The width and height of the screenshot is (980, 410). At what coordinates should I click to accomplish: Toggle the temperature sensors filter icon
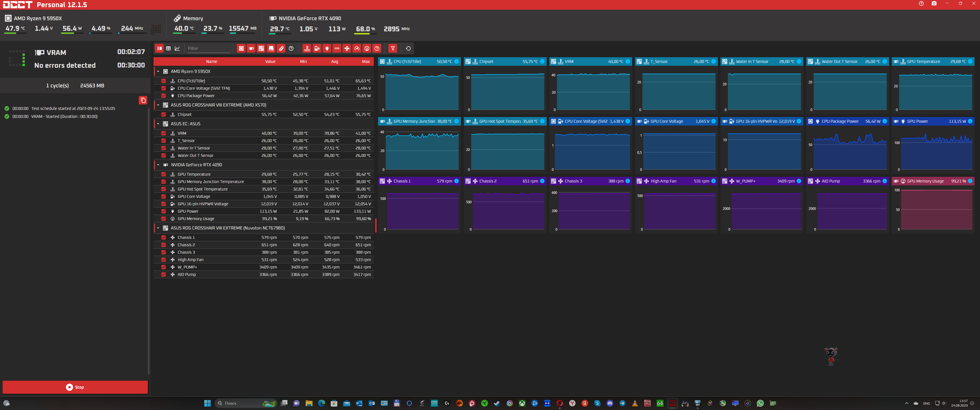coord(307,48)
